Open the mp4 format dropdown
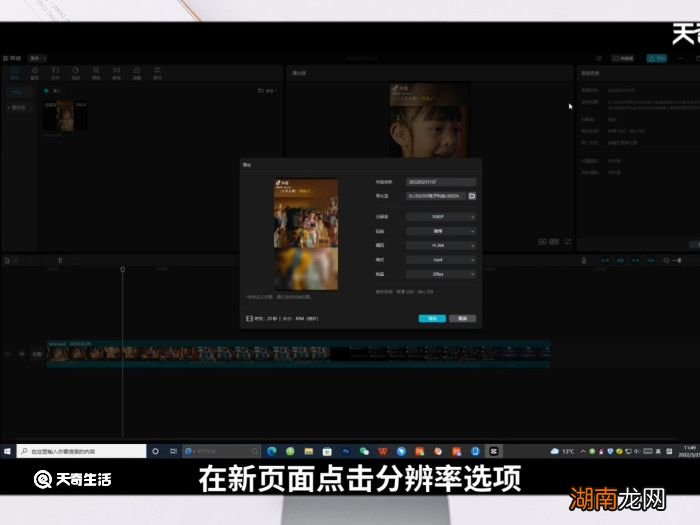This screenshot has width=700, height=525. (x=441, y=260)
